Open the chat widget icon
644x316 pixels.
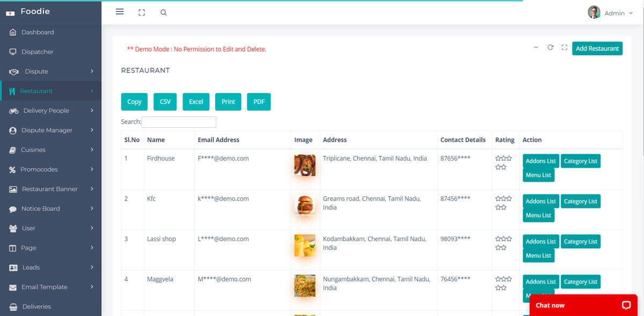click(x=626, y=305)
